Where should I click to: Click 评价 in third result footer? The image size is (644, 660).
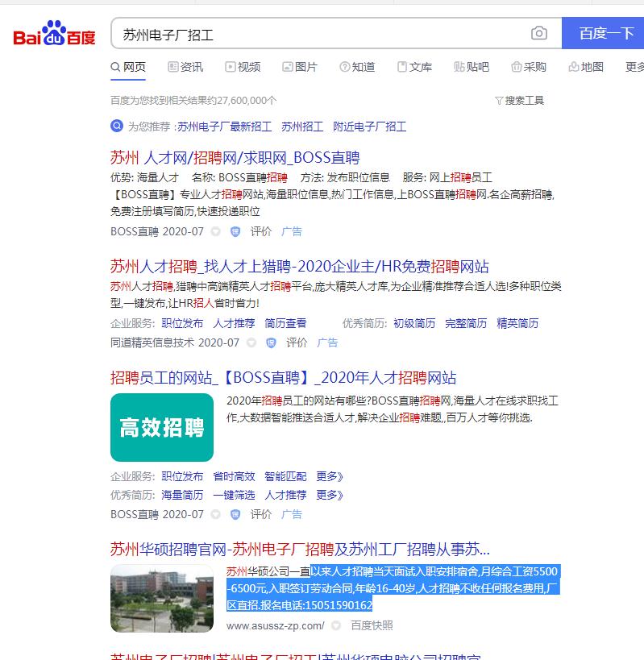click(261, 514)
